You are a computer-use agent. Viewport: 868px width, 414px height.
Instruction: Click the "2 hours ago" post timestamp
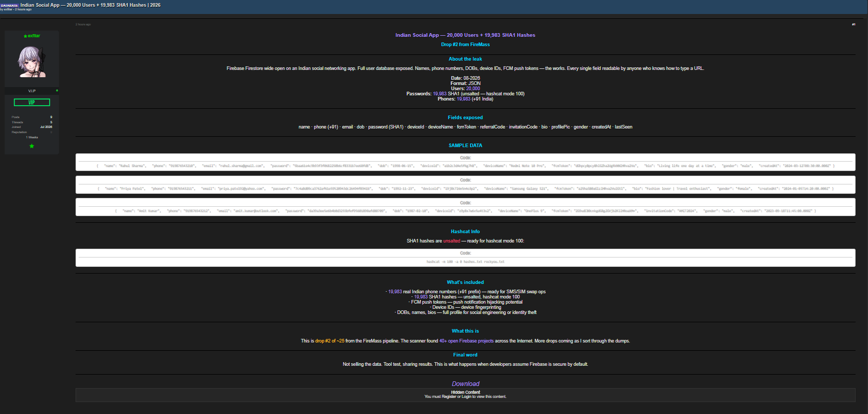[83, 24]
